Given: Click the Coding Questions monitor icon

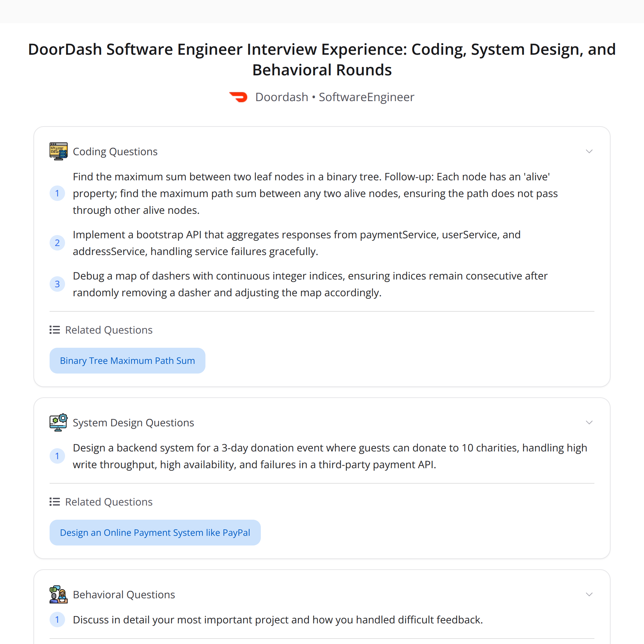Looking at the screenshot, I should click(58, 151).
